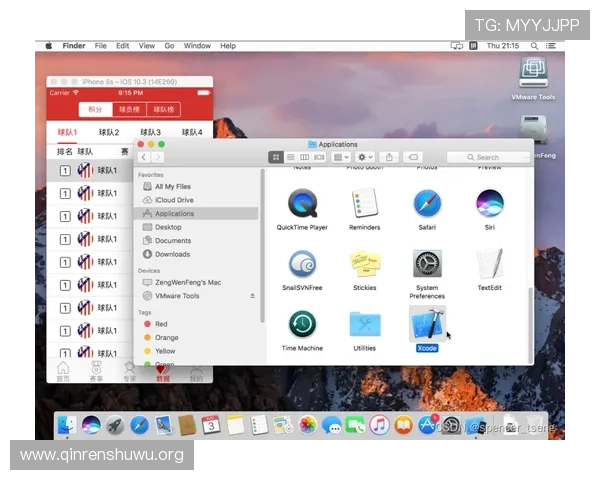Open the File menu
This screenshot has width=600, height=480.
coord(101,46)
